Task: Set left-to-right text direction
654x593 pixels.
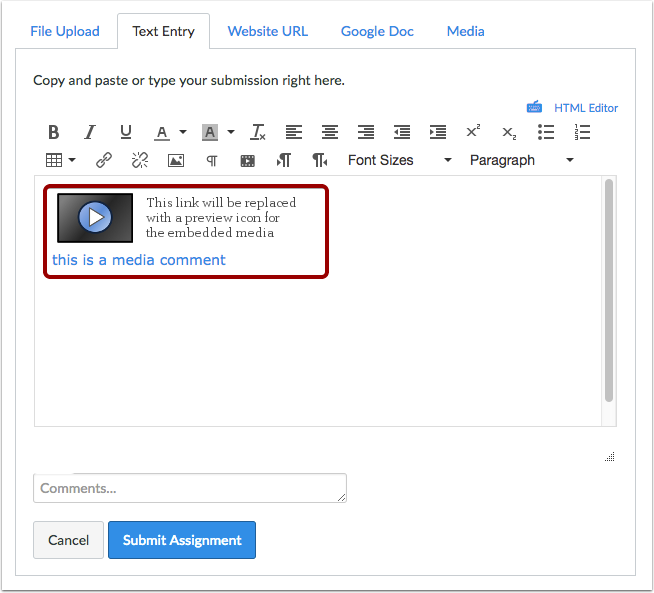Action: click(x=284, y=160)
